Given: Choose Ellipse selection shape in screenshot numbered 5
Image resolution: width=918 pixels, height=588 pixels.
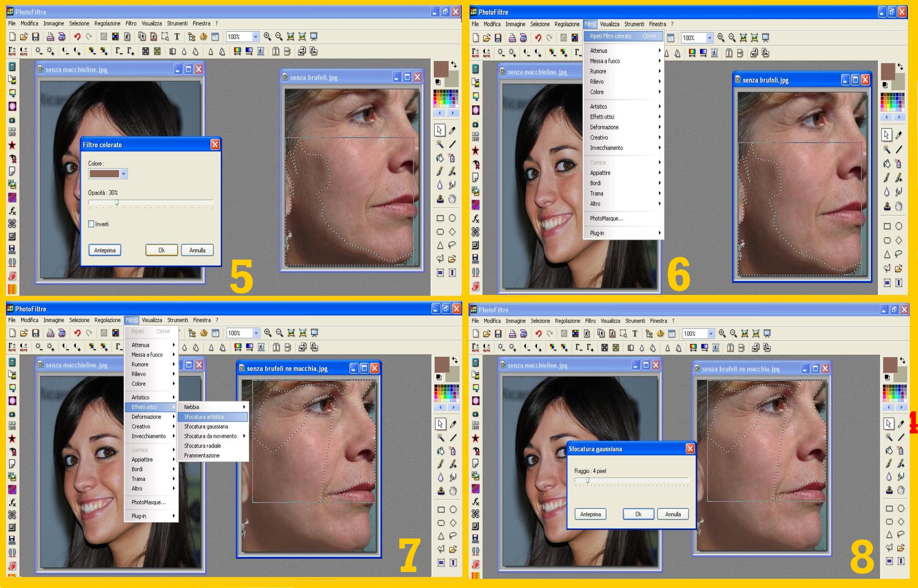Looking at the screenshot, I should click(452, 218).
